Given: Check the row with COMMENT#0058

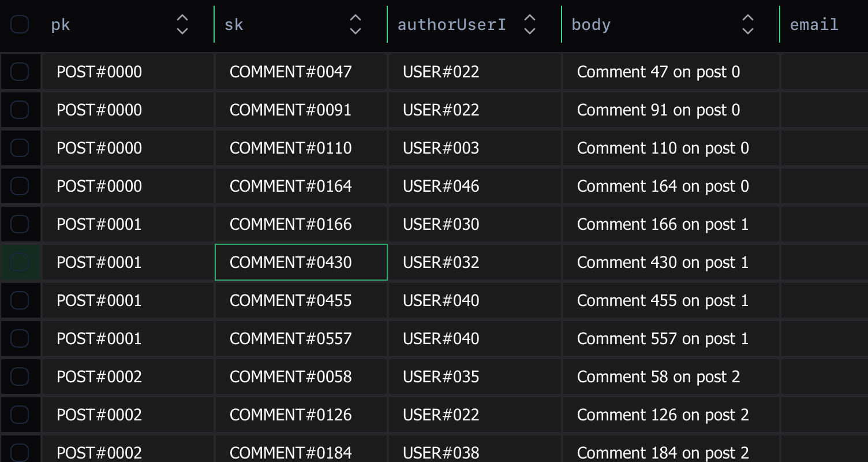Looking at the screenshot, I should click(x=20, y=377).
